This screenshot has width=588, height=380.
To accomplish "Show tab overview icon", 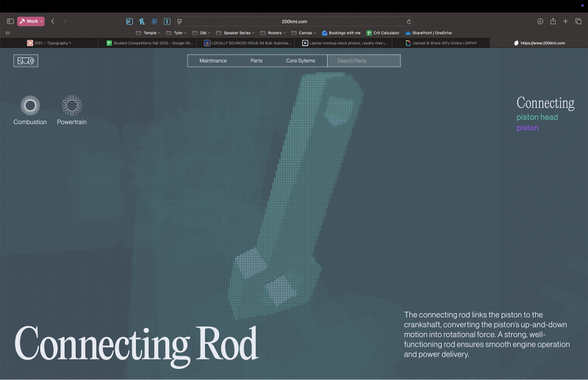I will (x=578, y=21).
